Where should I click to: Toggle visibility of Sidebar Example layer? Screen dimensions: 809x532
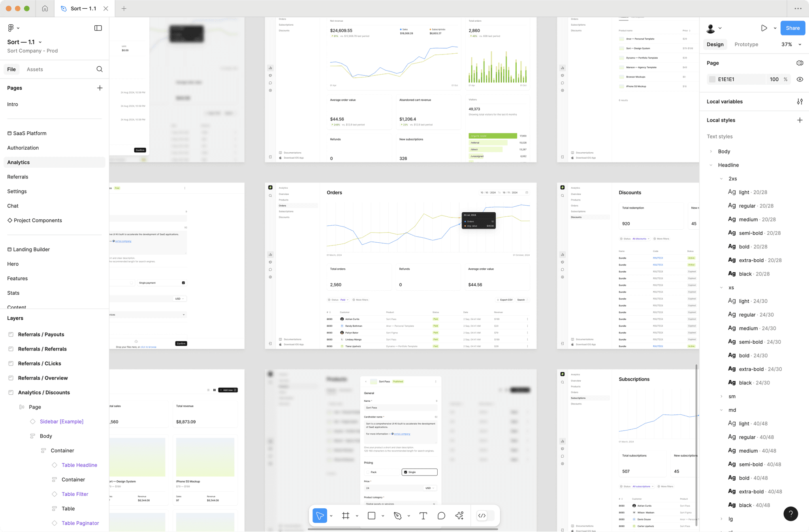(x=100, y=421)
